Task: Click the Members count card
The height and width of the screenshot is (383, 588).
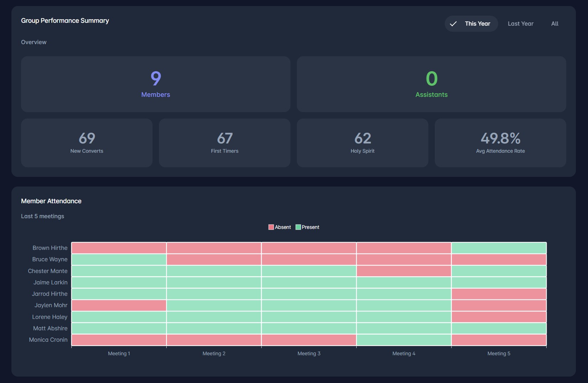Action: [x=155, y=84]
